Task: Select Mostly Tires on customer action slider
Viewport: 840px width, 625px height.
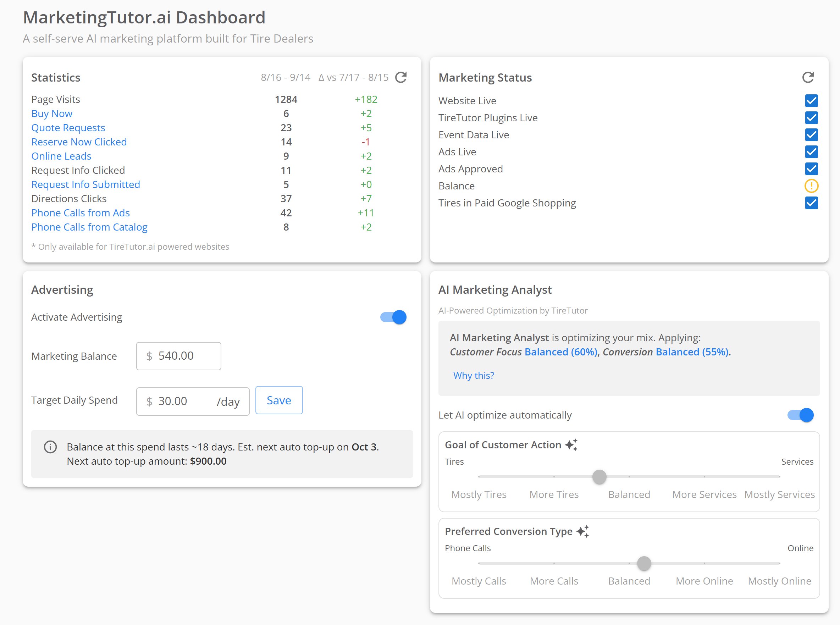Action: pos(479,494)
